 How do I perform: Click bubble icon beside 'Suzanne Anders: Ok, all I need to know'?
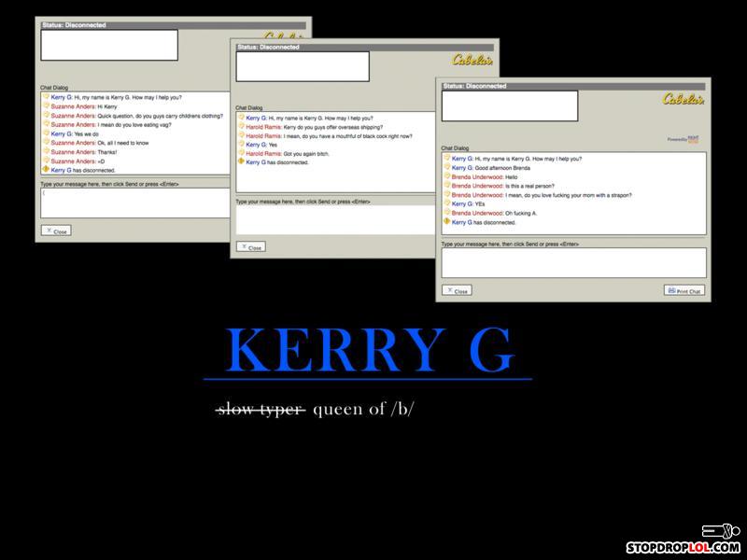click(46, 142)
